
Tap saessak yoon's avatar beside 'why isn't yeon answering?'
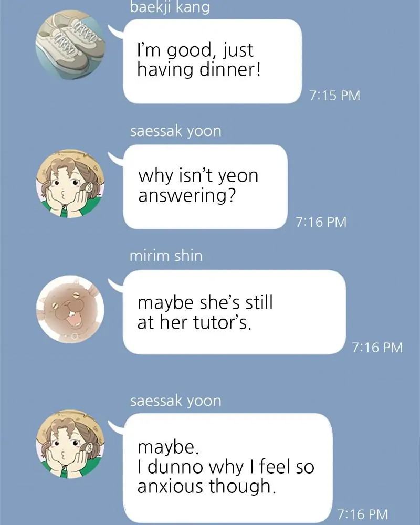coord(70,183)
